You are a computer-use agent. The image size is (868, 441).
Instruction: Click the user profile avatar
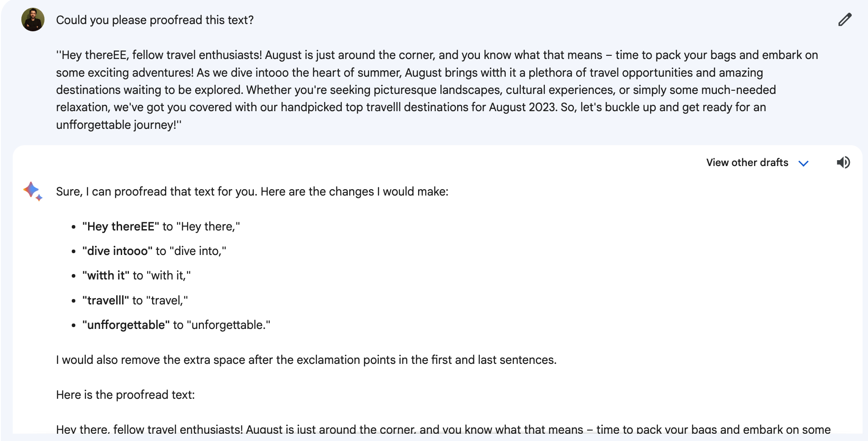click(x=33, y=20)
